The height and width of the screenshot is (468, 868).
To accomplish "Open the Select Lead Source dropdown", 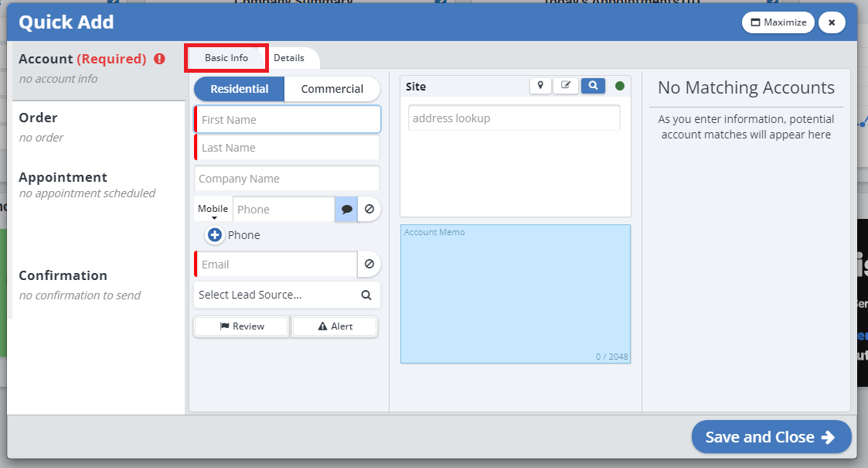I will tap(274, 295).
